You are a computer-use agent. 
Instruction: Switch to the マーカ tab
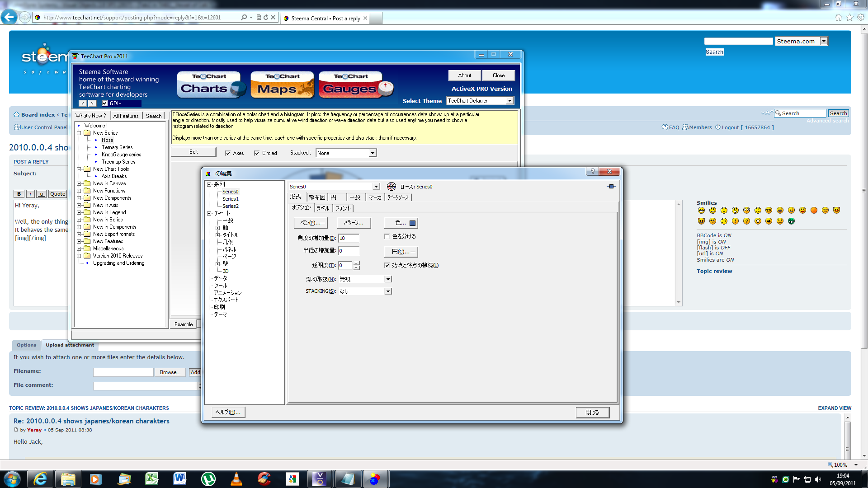point(375,197)
